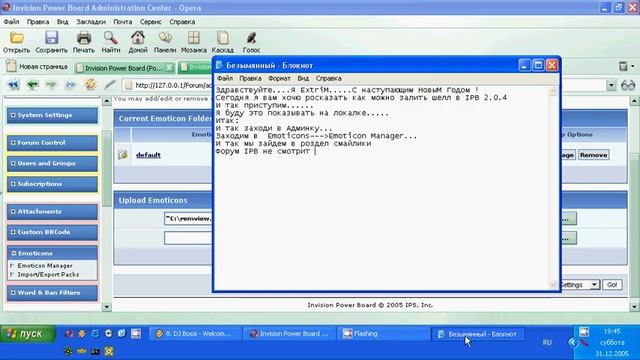Click the Notepad text editing area
This screenshot has width=640, height=360.
(382, 188)
